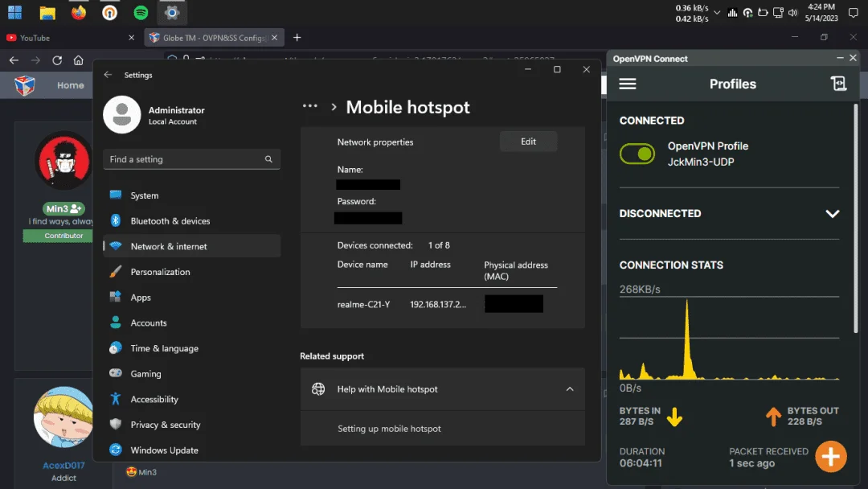Select Network & internet category
The image size is (868, 489).
191,246
